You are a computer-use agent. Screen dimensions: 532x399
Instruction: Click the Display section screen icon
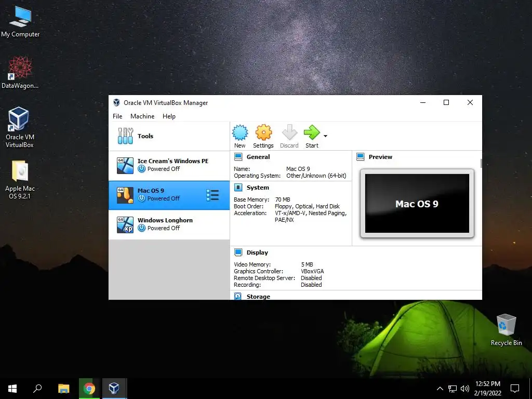coord(238,252)
